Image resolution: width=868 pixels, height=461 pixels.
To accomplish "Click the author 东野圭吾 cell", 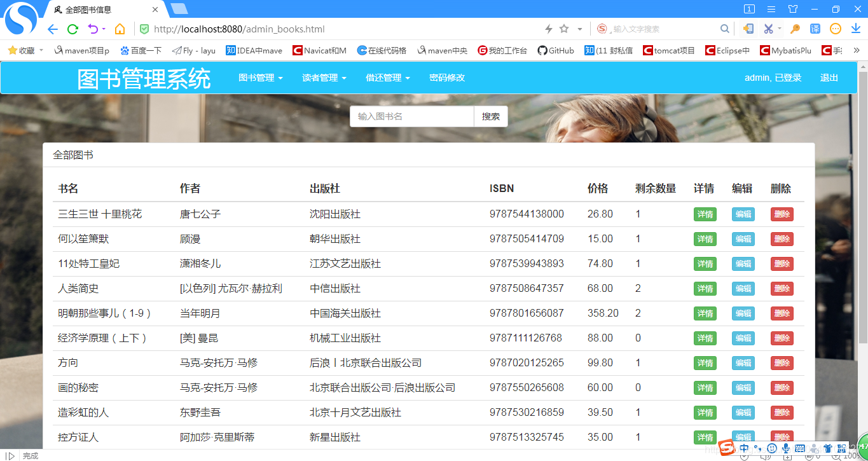I will pyautogui.click(x=200, y=413).
